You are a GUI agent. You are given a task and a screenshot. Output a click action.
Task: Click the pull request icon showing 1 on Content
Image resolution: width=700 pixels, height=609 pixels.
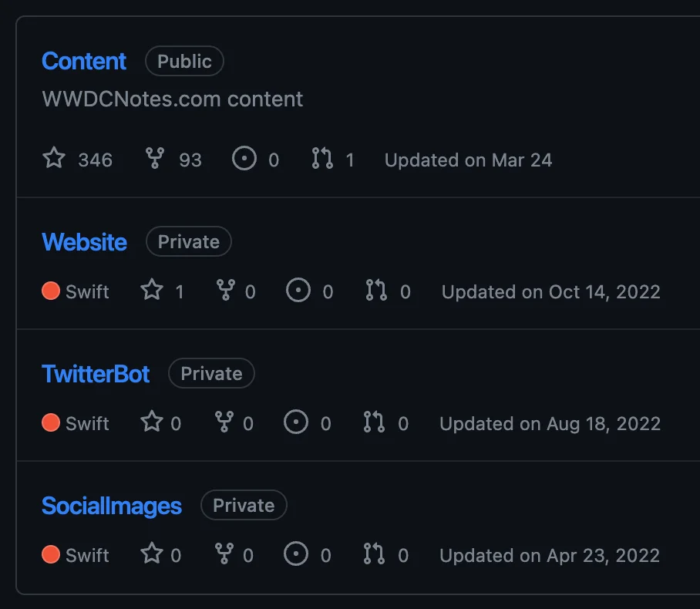tap(324, 159)
